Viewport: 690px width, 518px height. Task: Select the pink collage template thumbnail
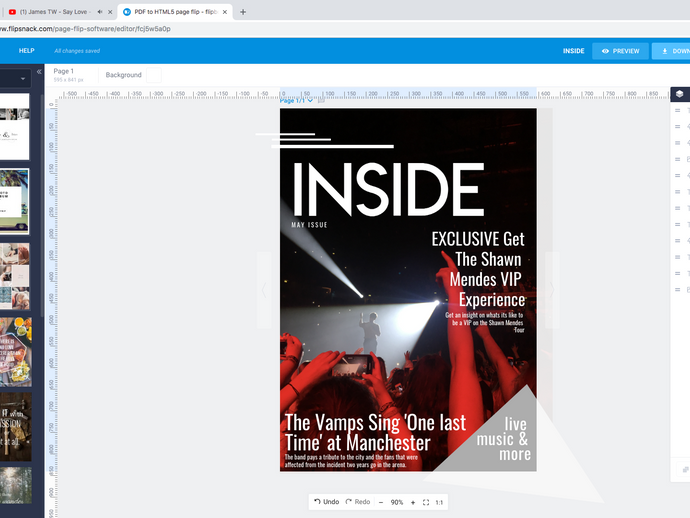(15, 276)
